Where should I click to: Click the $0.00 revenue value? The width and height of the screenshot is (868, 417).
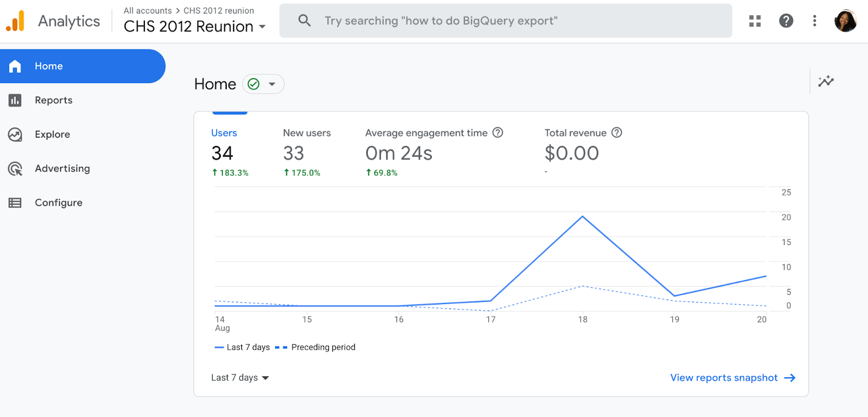(x=571, y=153)
